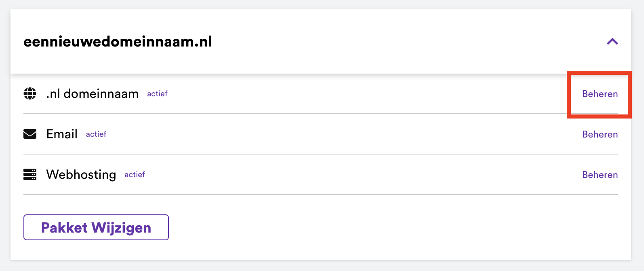This screenshot has width=644, height=271.
Task: Select the actief badge beside Webhosting
Action: pos(135,174)
